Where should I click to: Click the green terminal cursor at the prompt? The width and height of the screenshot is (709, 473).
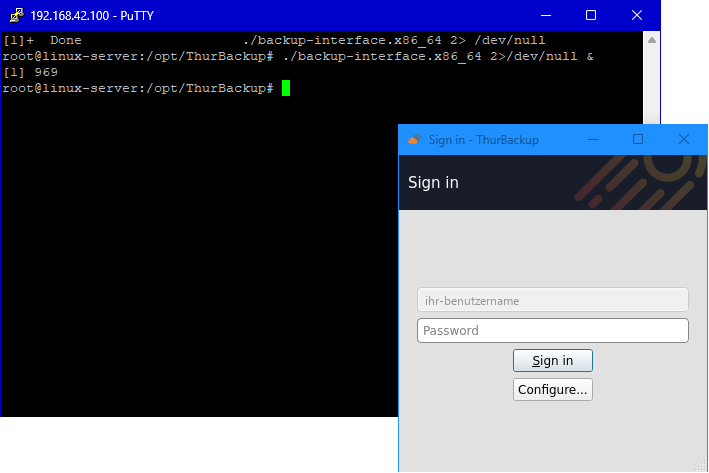click(x=286, y=88)
